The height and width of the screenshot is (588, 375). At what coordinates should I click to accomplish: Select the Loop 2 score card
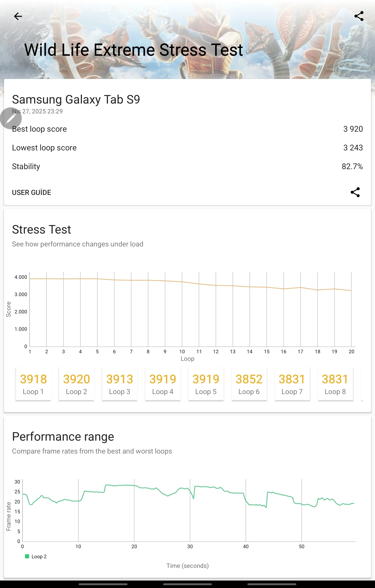[x=76, y=383]
